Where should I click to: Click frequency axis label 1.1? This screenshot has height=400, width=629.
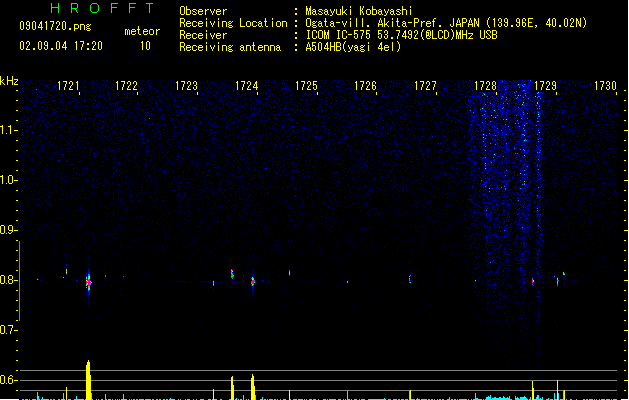8,130
